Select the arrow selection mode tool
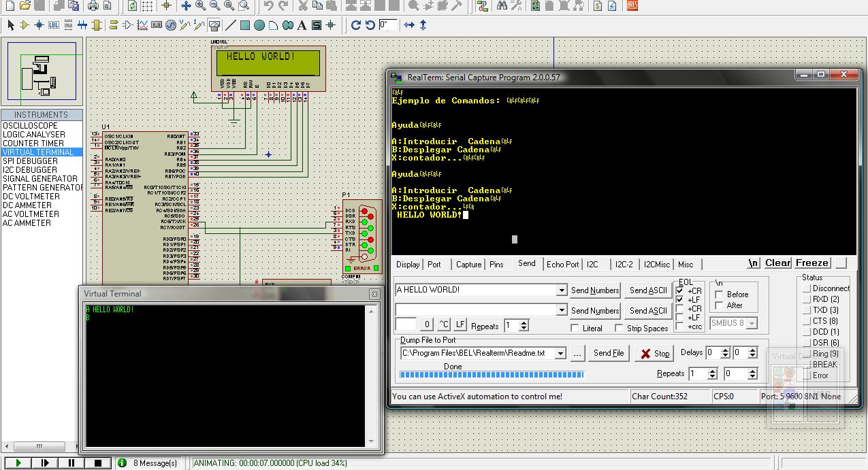The image size is (868, 470). point(10,25)
